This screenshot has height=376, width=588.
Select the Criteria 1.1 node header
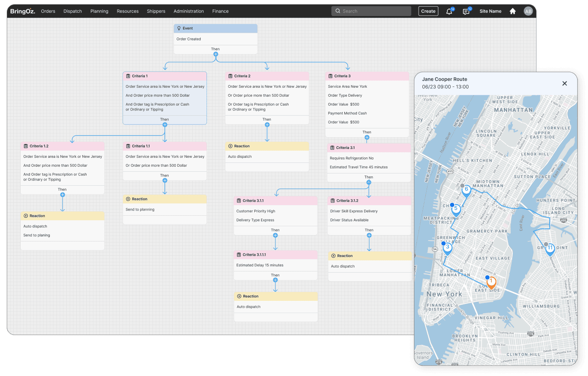click(x=165, y=146)
